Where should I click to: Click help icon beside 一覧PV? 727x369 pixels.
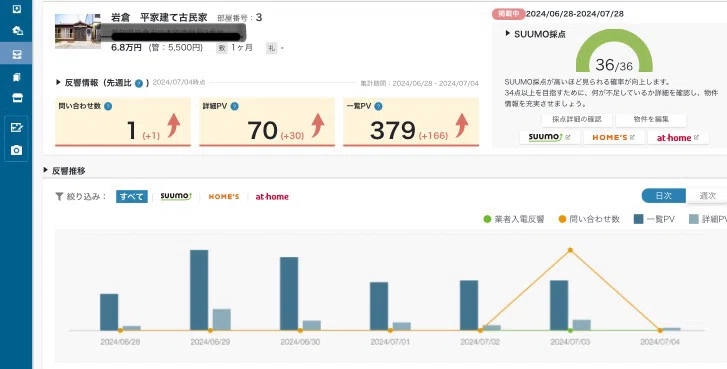[378, 106]
